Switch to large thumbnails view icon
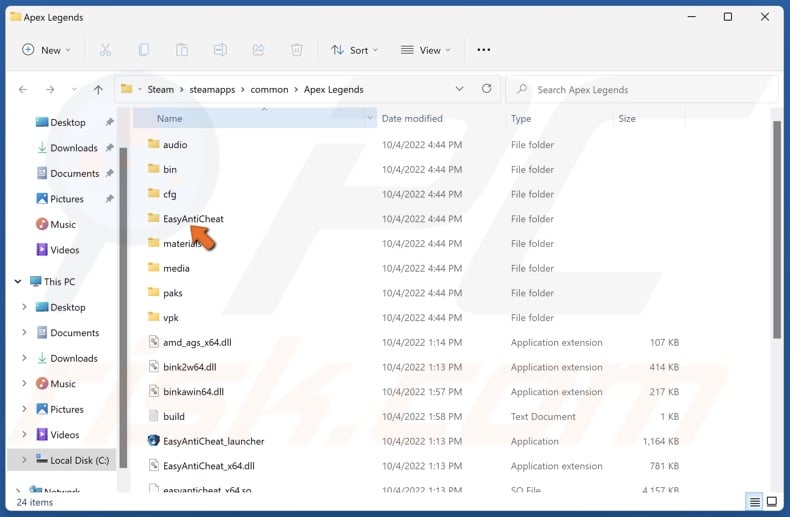The height and width of the screenshot is (517, 790). [771, 501]
